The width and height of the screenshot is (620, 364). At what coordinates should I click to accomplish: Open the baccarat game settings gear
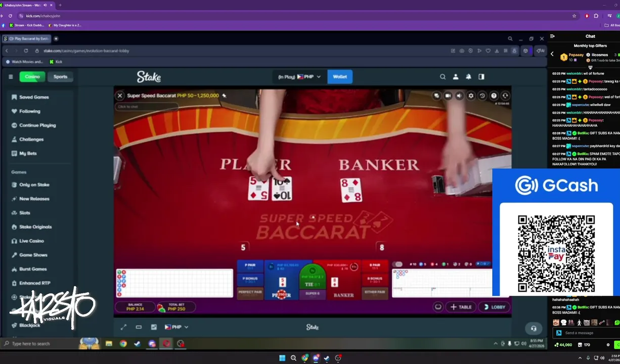click(471, 96)
